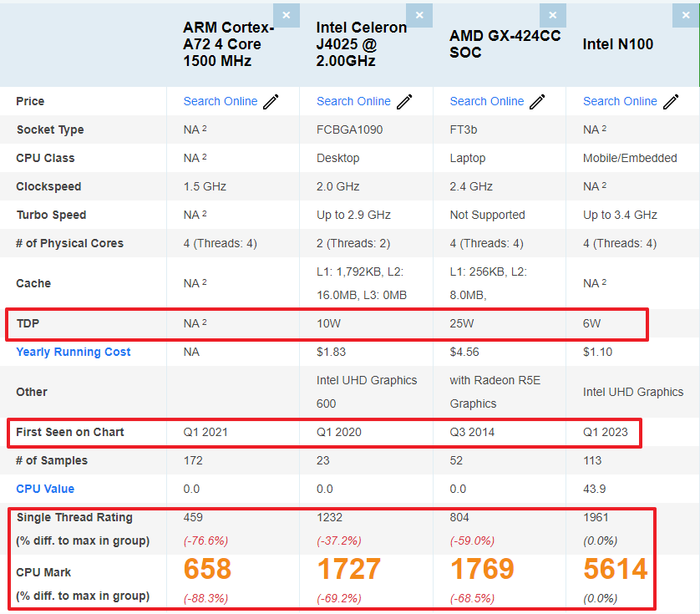
Task: Select TDP value 10W
Action: tap(328, 324)
